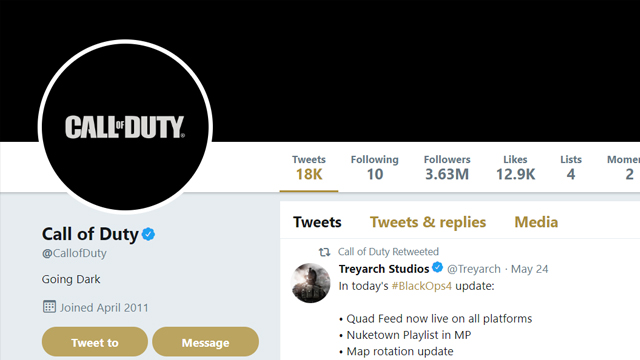Click the verified badge next to Treyarch Studios

[438, 268]
